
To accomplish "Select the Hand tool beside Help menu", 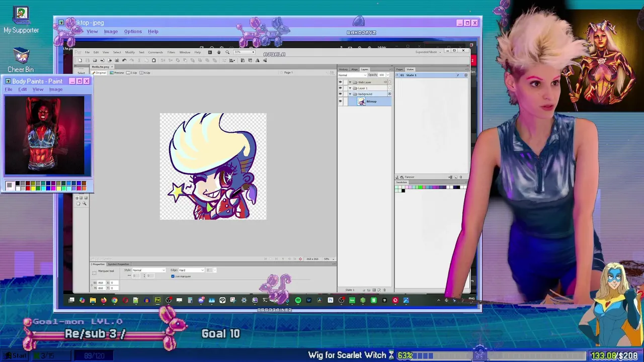I will 219,52.
